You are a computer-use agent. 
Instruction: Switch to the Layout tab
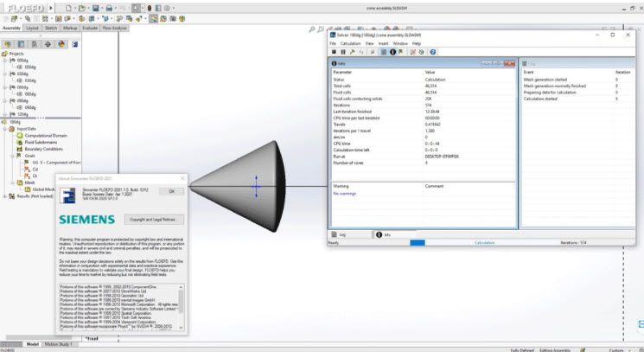[33, 28]
